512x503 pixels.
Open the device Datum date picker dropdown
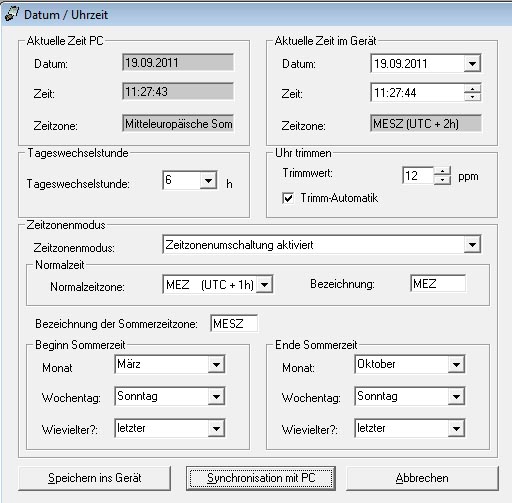click(472, 63)
